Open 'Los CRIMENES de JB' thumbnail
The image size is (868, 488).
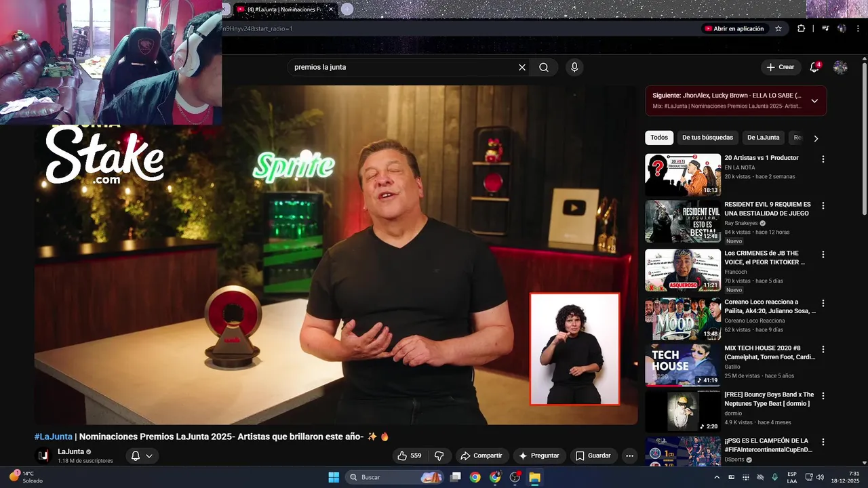click(683, 270)
